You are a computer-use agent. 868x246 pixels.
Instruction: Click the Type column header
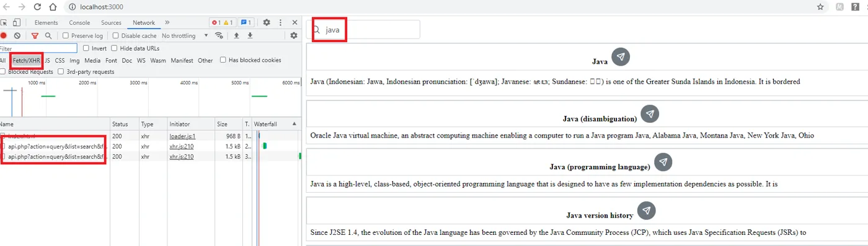coord(153,124)
